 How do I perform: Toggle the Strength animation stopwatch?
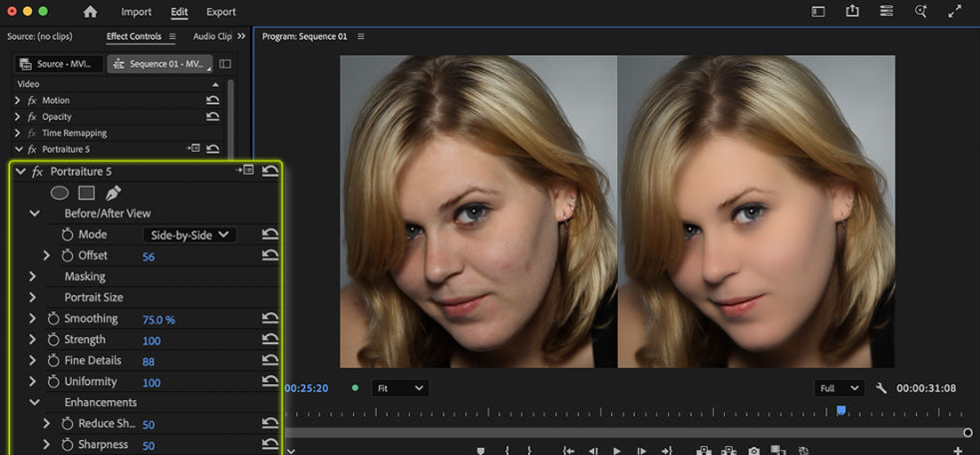click(x=54, y=340)
